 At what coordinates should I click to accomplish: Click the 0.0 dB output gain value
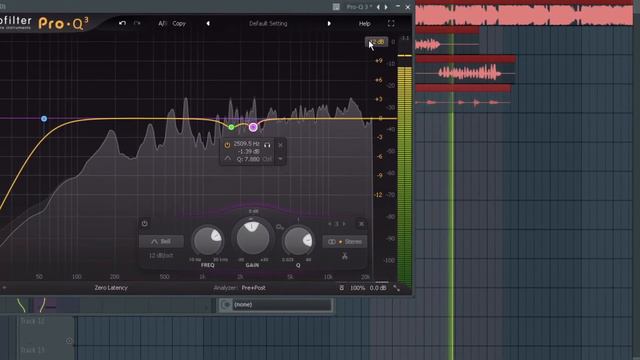[x=378, y=288]
